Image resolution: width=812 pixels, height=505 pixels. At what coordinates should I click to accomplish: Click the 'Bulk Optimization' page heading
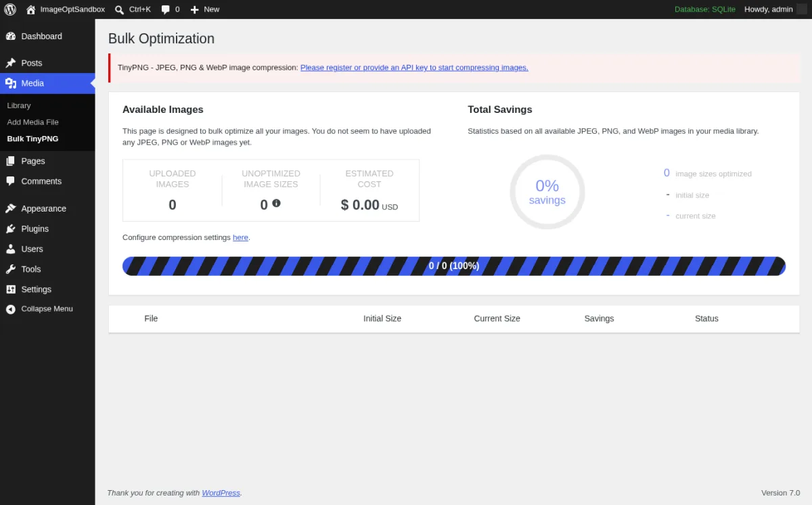point(161,39)
